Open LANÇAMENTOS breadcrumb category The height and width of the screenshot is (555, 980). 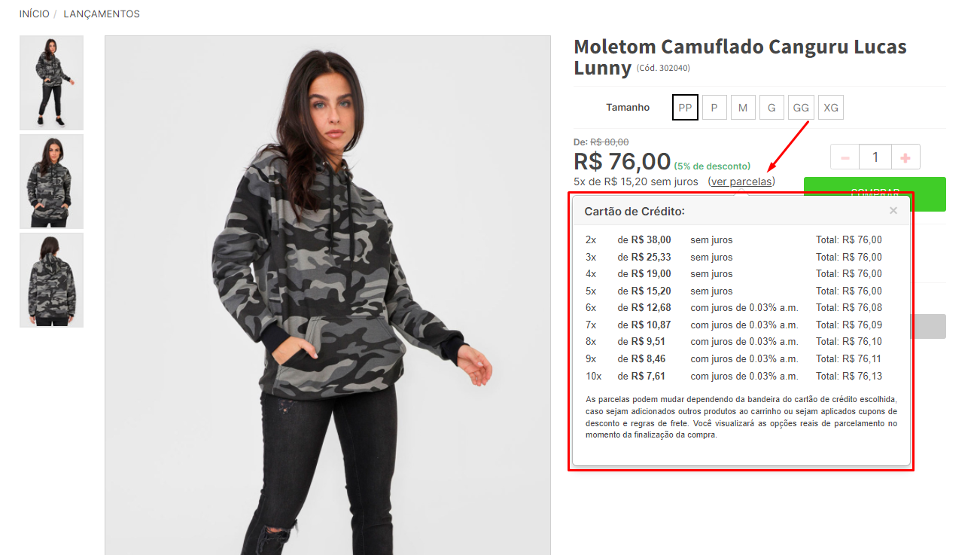point(102,14)
